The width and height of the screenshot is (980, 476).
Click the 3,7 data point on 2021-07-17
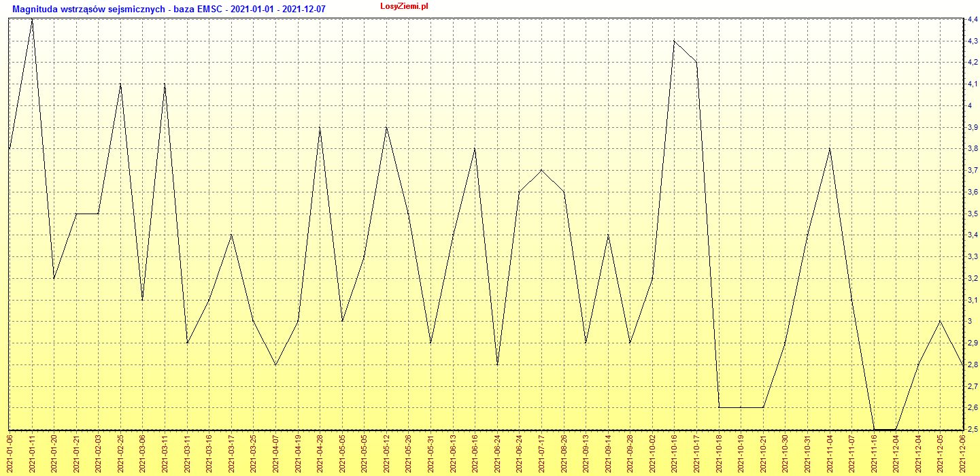(541, 170)
